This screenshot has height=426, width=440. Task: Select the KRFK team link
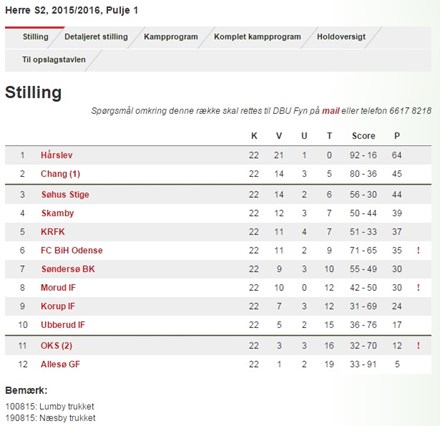53,232
